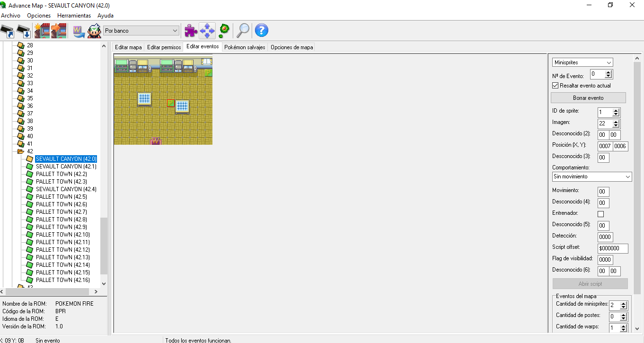Switch to the Pokémon salvajes tab
The image size is (644, 343).
[244, 47]
